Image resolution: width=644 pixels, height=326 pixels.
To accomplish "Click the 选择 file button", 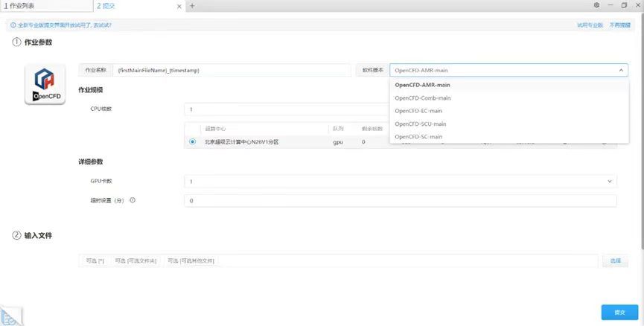I will click(x=615, y=261).
